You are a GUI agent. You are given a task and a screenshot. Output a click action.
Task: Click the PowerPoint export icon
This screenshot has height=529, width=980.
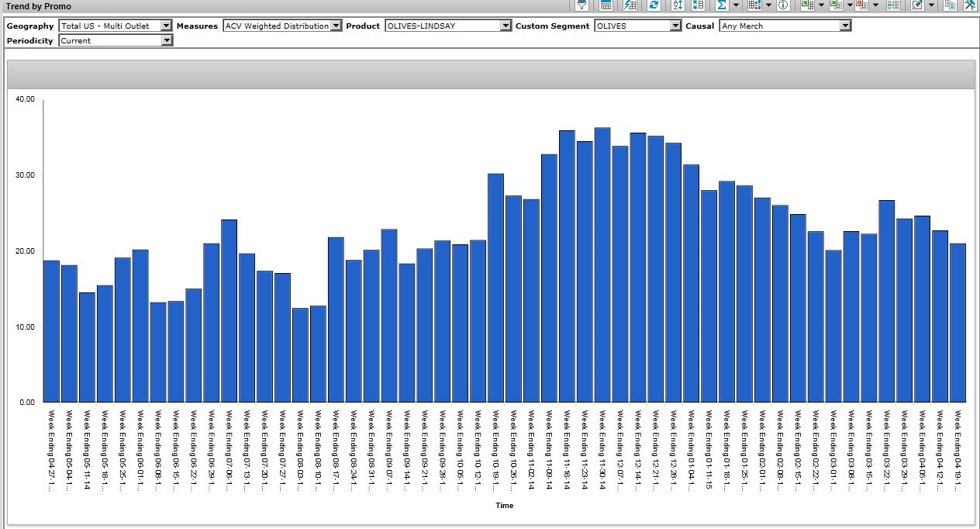tap(861, 5)
